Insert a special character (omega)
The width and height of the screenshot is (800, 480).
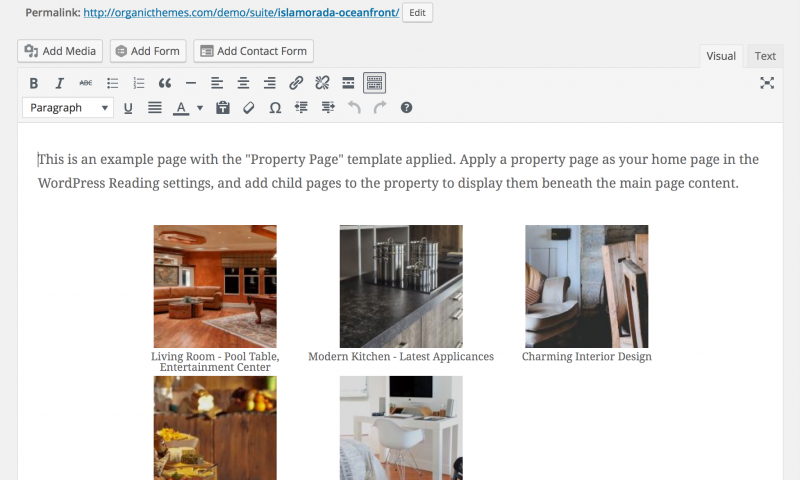click(275, 108)
